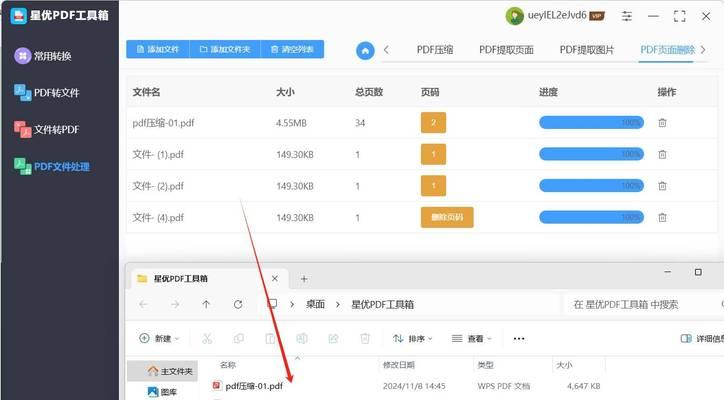The height and width of the screenshot is (400, 724).
Task: Click the 4.55MB size cell
Action: click(291, 123)
